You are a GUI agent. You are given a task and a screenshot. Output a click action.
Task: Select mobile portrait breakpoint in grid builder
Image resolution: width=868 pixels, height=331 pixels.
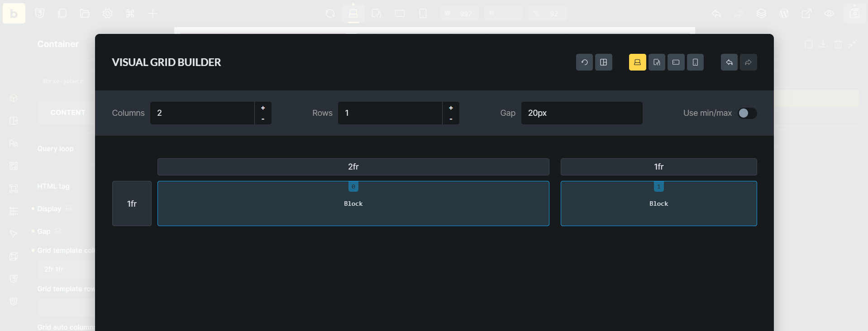695,62
